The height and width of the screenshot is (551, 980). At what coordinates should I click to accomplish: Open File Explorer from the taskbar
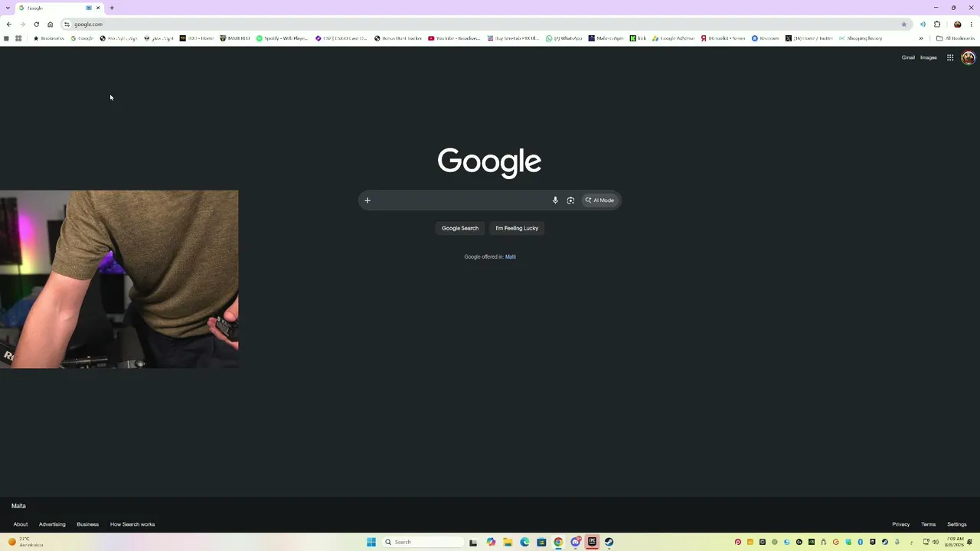pyautogui.click(x=508, y=542)
